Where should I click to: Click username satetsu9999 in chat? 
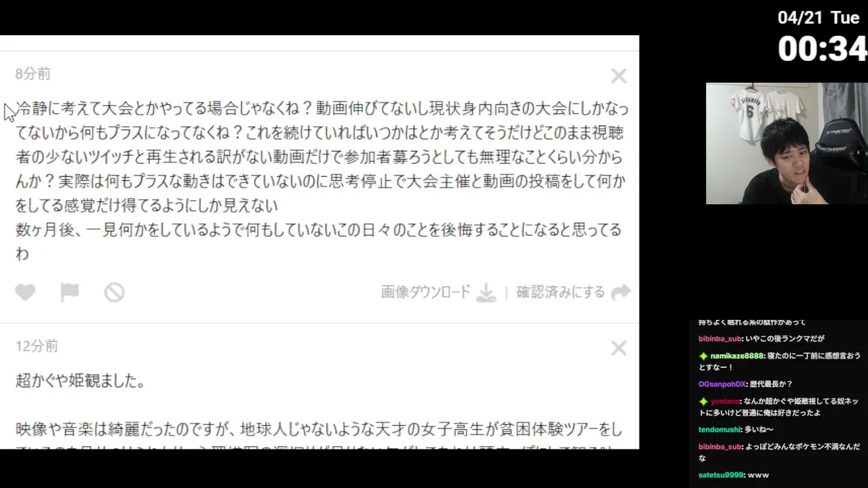coord(720,475)
